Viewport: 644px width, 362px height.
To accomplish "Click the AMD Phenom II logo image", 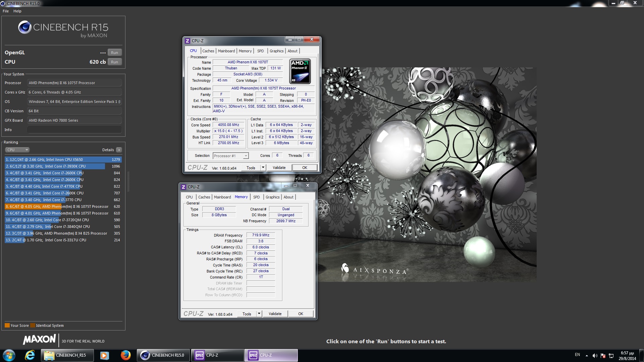I will [x=300, y=71].
